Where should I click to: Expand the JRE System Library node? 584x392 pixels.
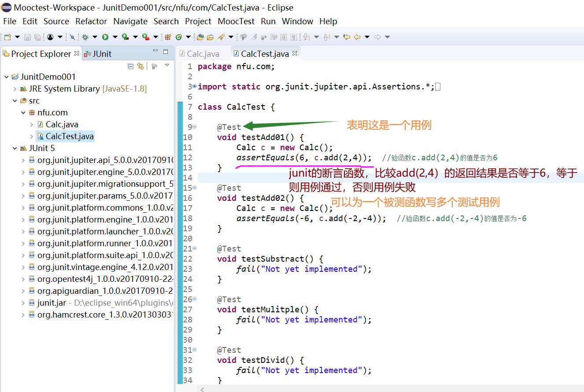coord(15,89)
